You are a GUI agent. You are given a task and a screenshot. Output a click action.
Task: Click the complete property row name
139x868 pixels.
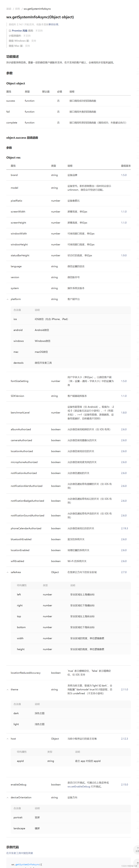pos(12,123)
